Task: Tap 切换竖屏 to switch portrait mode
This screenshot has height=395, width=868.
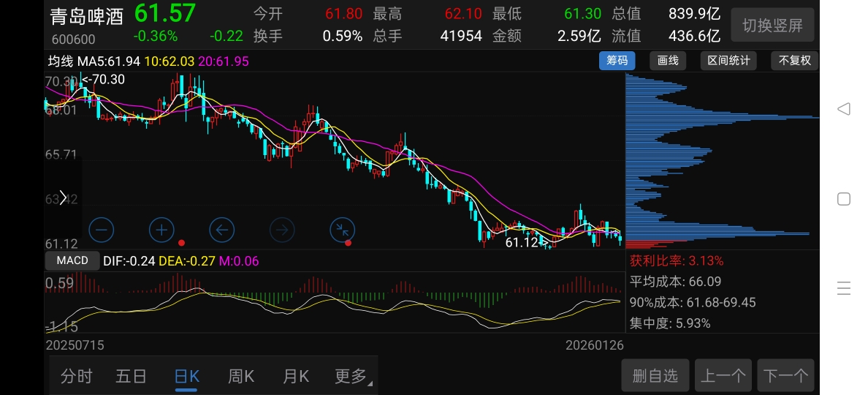Action: [x=772, y=25]
